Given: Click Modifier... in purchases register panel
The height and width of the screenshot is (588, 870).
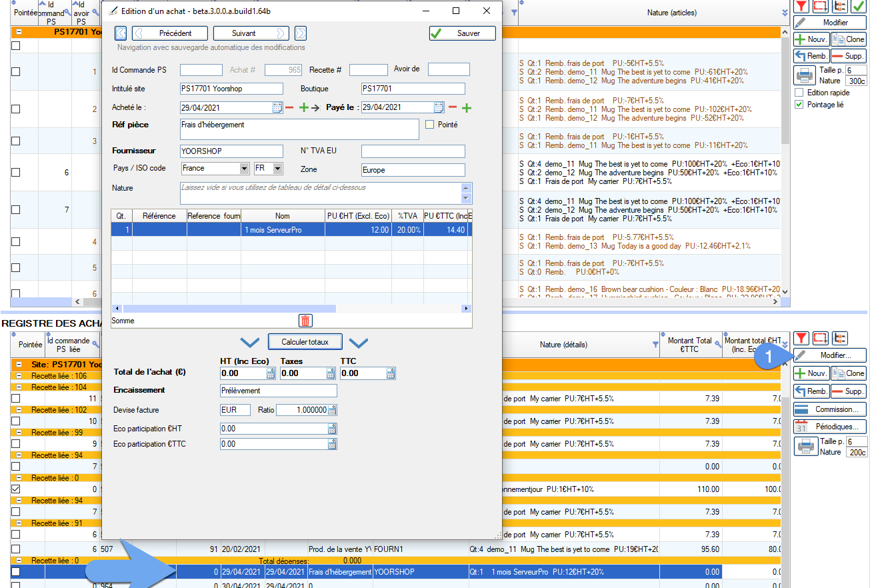Looking at the screenshot, I should click(830, 356).
